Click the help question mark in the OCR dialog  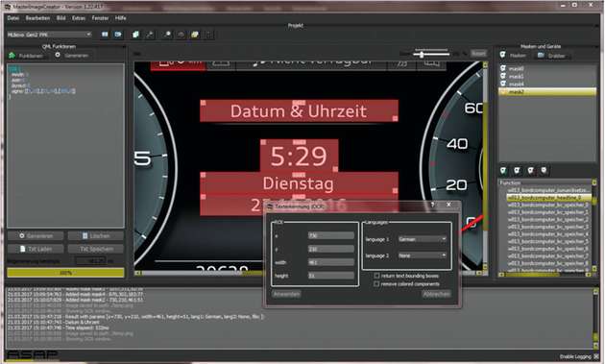(432, 205)
